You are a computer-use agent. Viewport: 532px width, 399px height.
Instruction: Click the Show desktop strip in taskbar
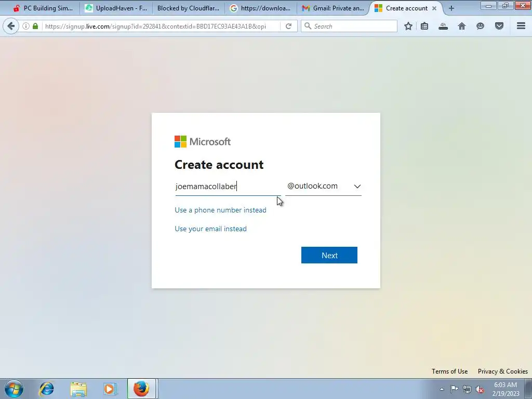[528, 389]
